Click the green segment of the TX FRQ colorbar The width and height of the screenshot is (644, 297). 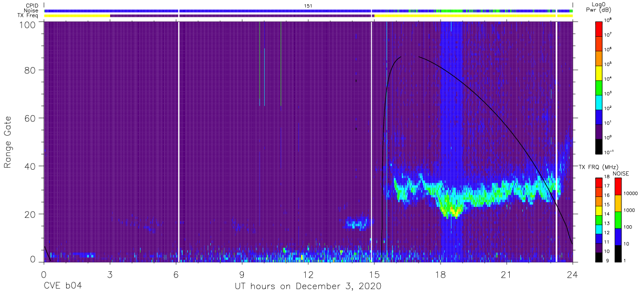coord(599,219)
